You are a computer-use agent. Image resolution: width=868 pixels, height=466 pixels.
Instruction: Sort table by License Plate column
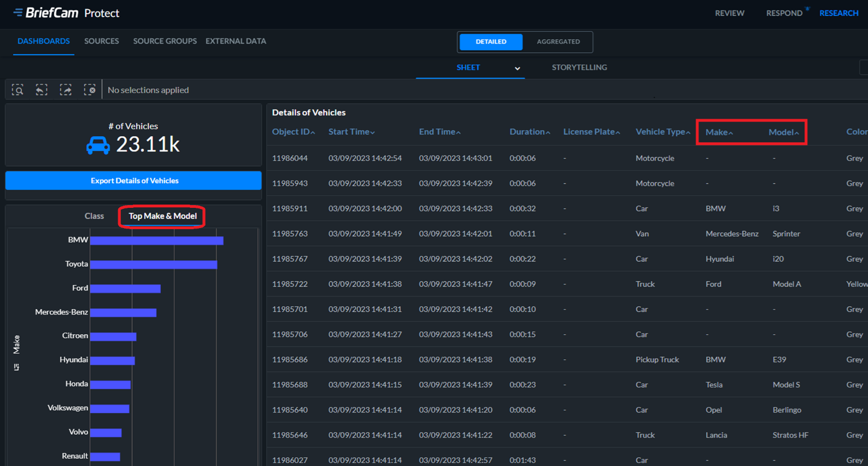tap(592, 132)
